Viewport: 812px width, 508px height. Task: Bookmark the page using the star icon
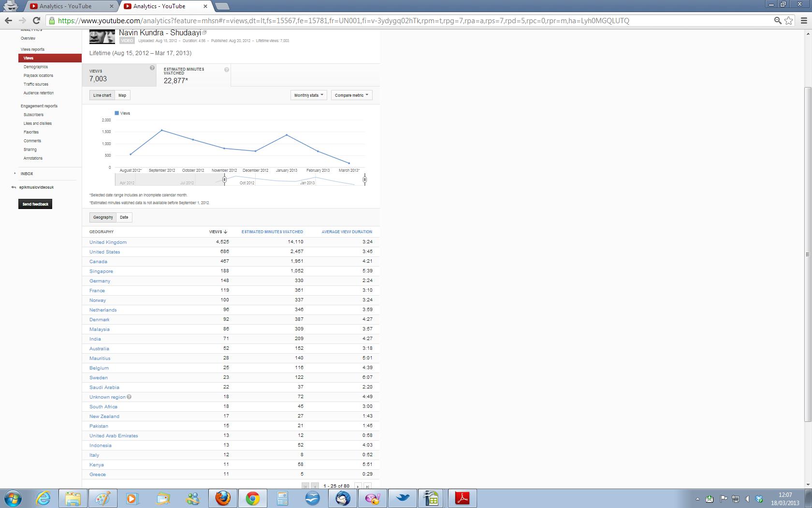point(789,20)
